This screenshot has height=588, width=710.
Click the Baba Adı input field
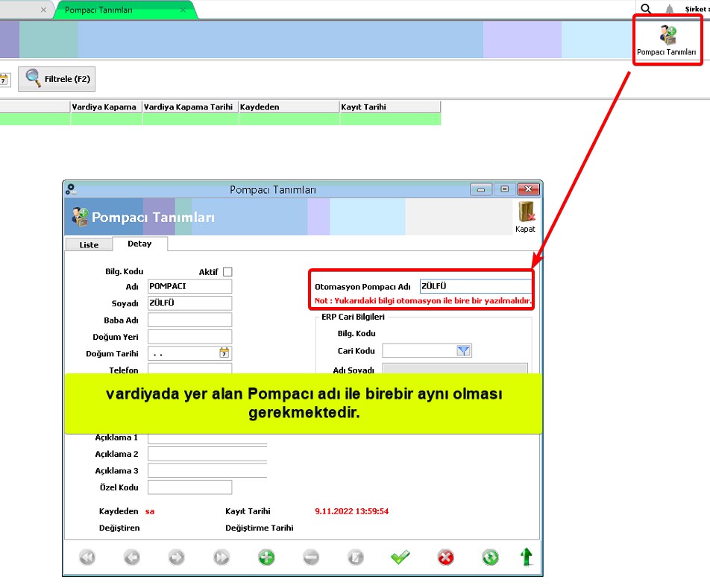[x=189, y=320]
